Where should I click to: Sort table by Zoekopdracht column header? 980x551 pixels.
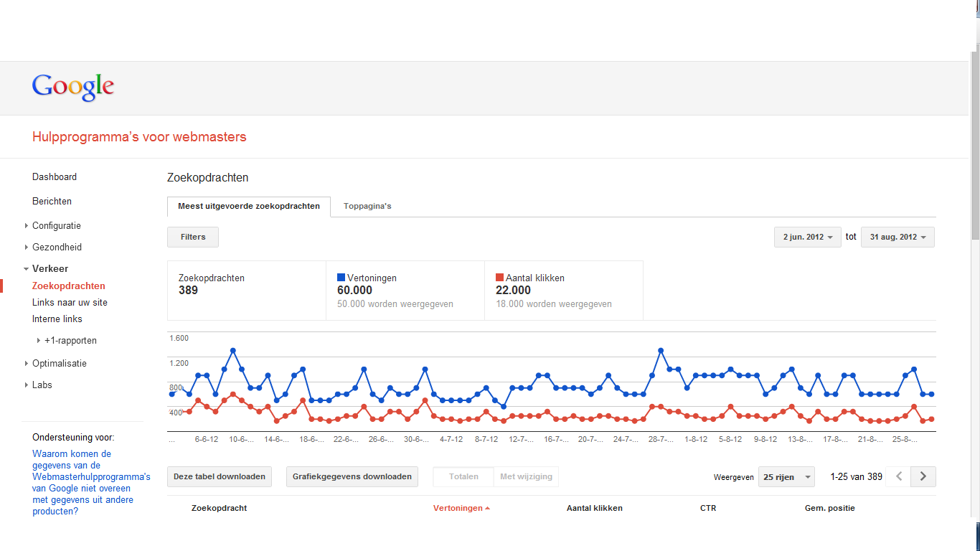point(219,508)
